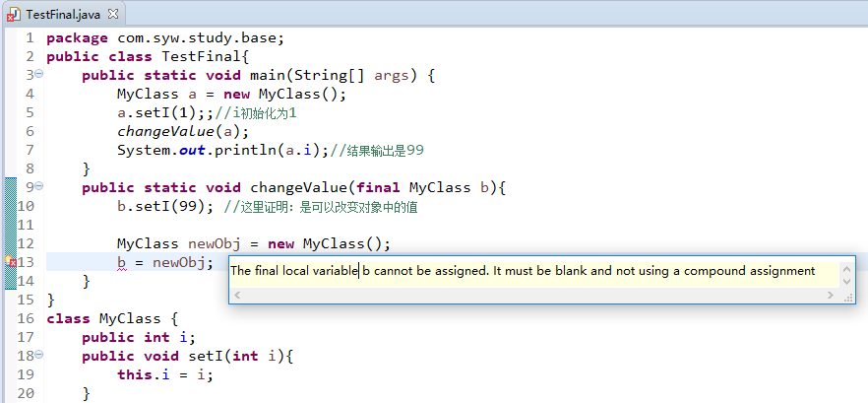Click 'package com.syw.study.base;' on line 1
The width and height of the screenshot is (868, 403).
[x=165, y=38]
